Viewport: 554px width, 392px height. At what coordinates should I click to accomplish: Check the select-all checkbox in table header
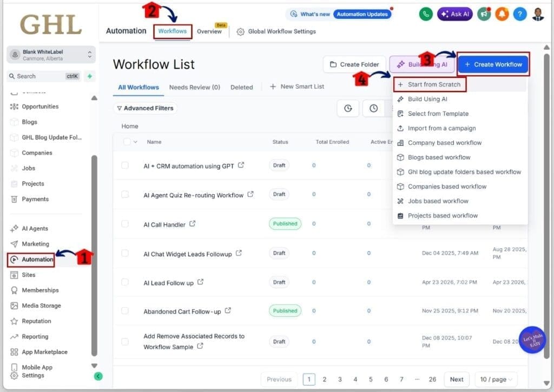(x=127, y=142)
